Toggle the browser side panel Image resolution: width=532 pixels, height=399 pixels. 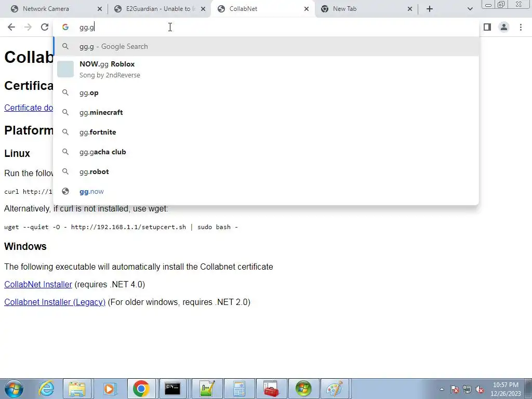pyautogui.click(x=487, y=27)
